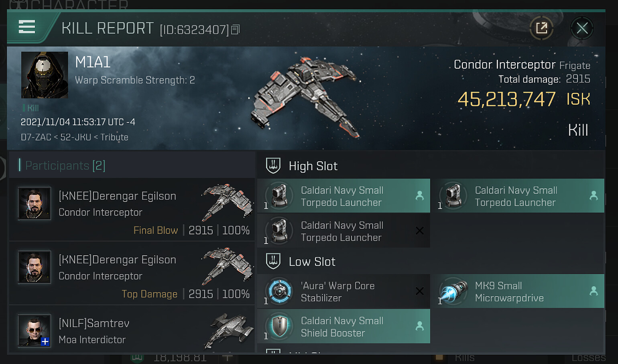Click the Participants [2] header
This screenshot has width=618, height=364.
point(65,165)
